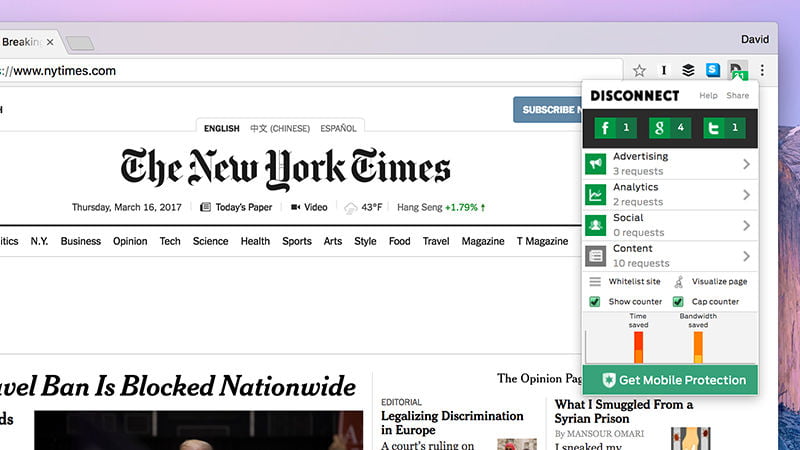
Task: Uncheck the Show counter checkbox
Action: 595,301
